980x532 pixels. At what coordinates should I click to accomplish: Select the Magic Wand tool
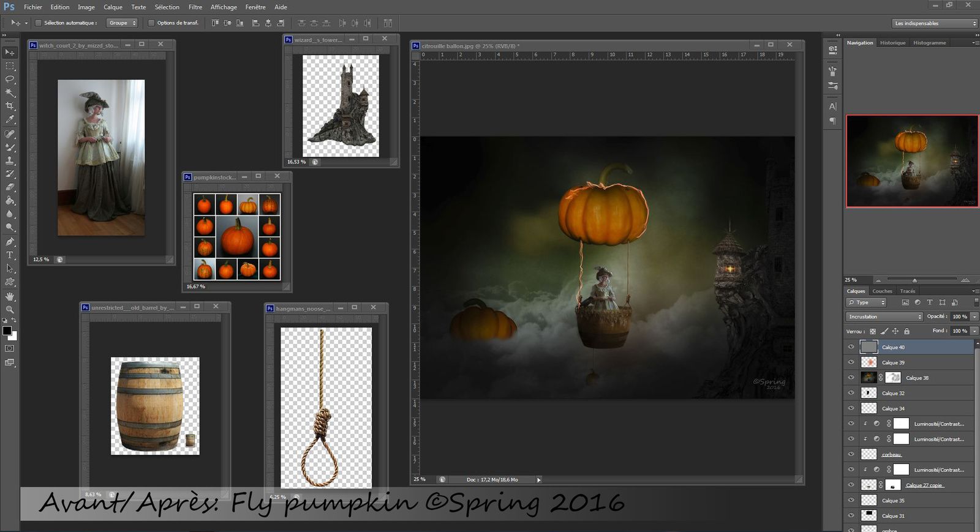tap(10, 93)
